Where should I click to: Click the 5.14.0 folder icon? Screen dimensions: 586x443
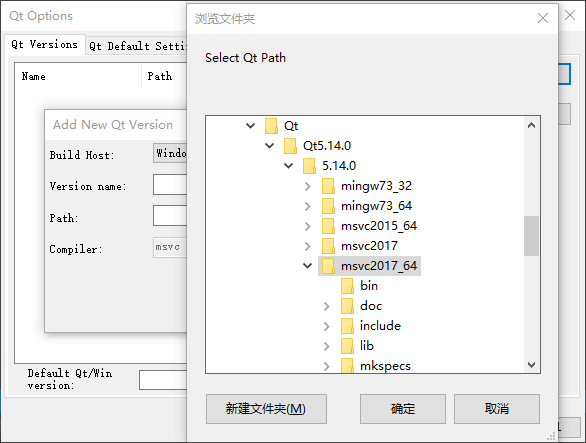coord(309,166)
